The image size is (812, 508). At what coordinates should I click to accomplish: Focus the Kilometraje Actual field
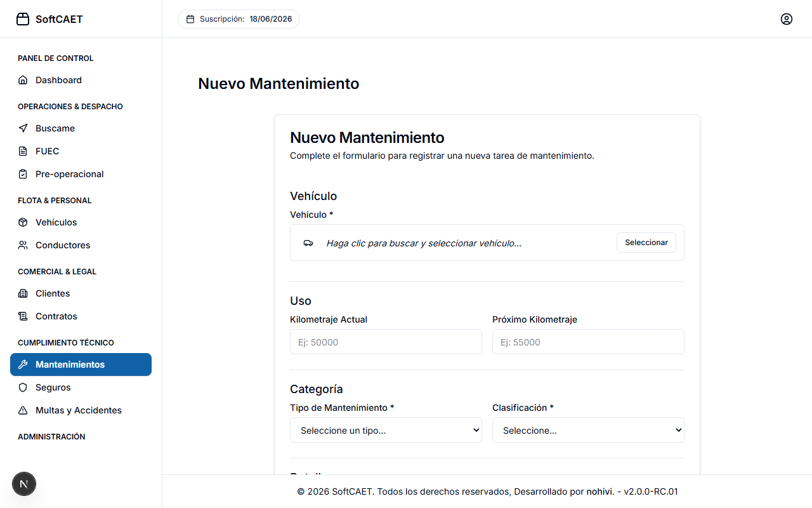point(386,342)
